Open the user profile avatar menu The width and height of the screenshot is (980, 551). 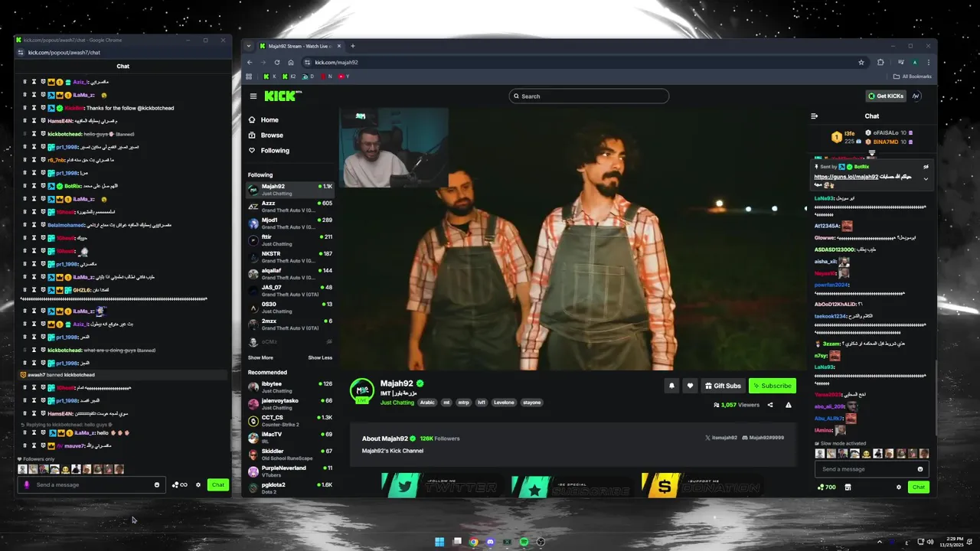916,96
